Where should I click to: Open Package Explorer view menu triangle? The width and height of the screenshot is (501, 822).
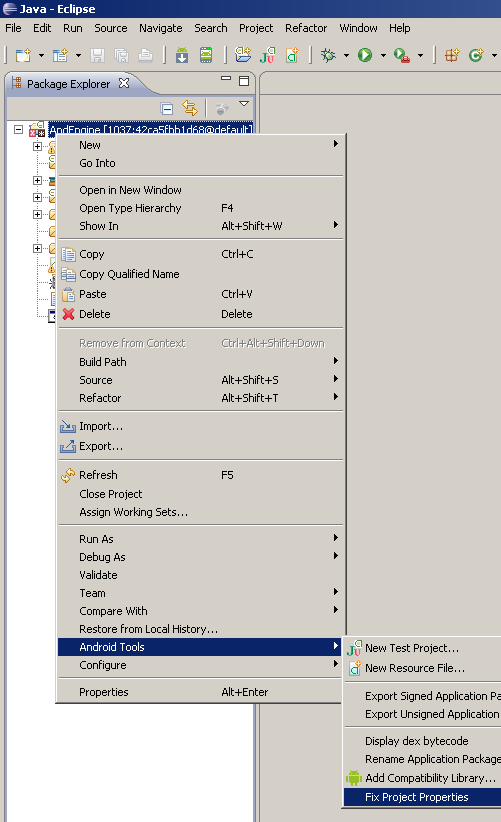point(244,104)
